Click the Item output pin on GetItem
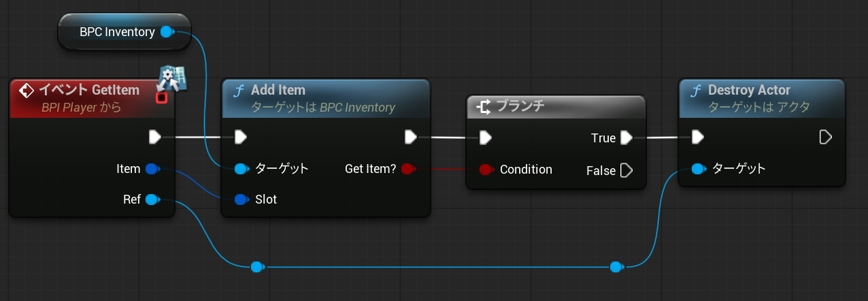 152,169
